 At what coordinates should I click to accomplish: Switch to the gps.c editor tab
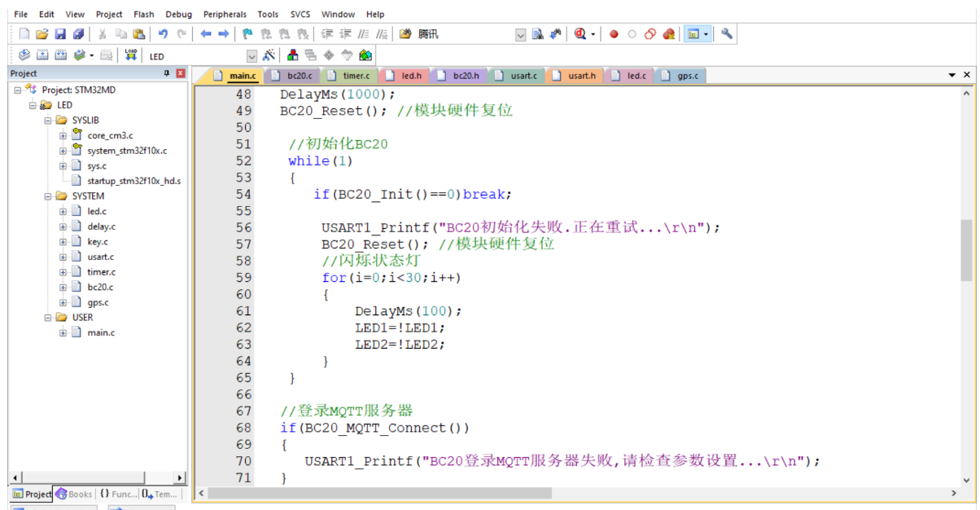pyautogui.click(x=680, y=76)
